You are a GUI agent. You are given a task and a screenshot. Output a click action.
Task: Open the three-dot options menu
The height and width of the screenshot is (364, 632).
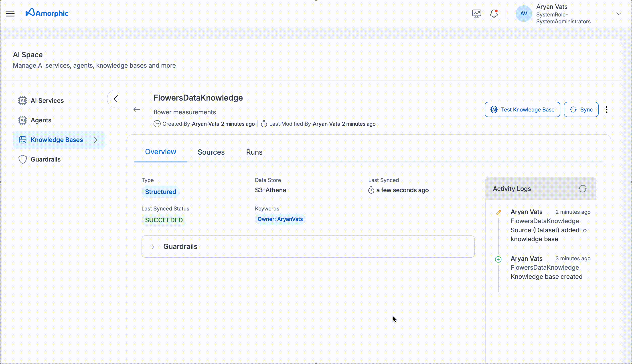coord(607,109)
